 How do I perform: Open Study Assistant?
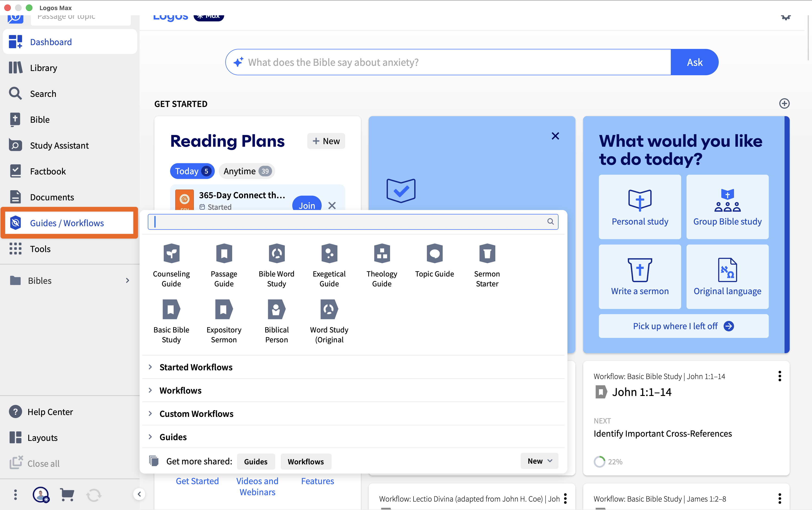70,145
